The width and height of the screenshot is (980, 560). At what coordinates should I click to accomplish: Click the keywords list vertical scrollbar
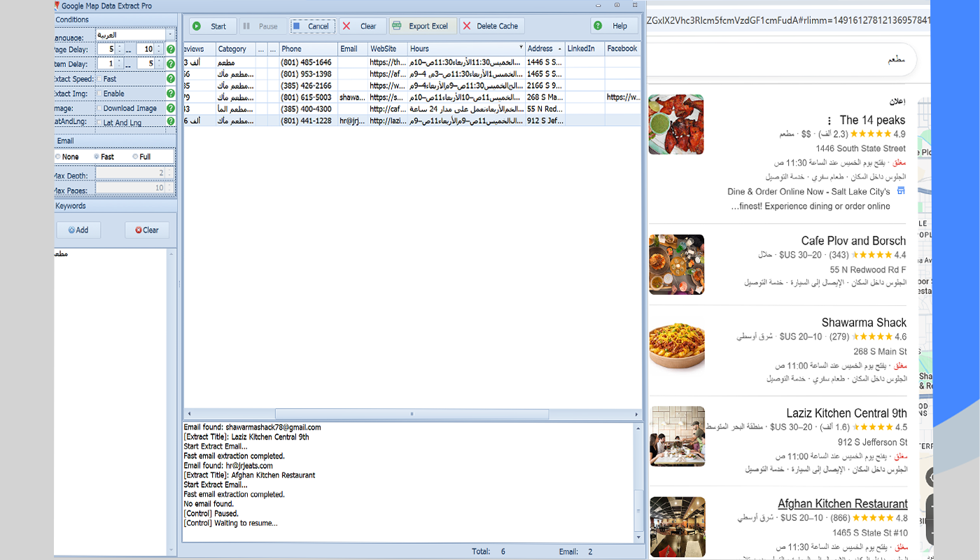tap(171, 402)
